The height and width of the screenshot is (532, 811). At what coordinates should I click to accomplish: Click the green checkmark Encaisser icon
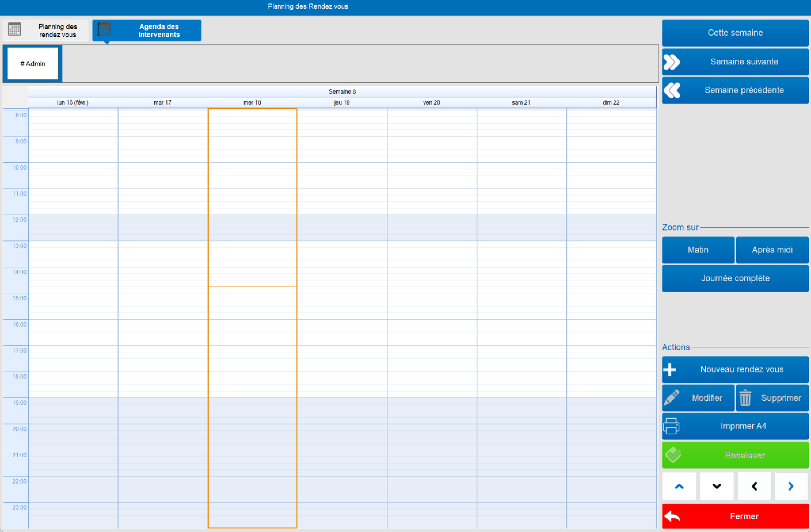coord(673,455)
